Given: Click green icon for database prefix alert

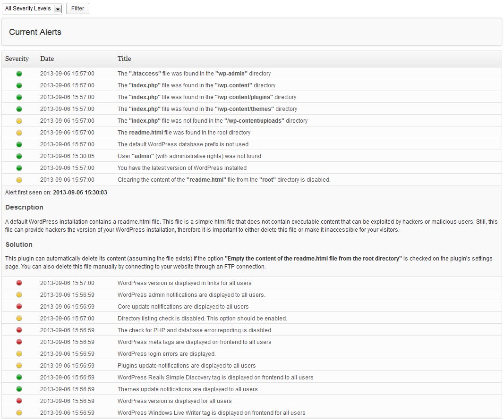Looking at the screenshot, I should [19, 144].
